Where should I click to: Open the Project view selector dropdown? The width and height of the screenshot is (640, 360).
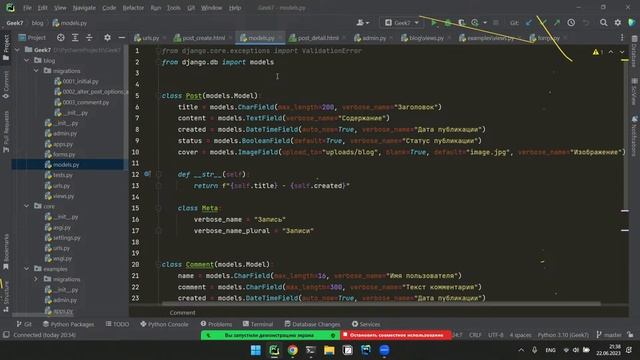coord(32,38)
